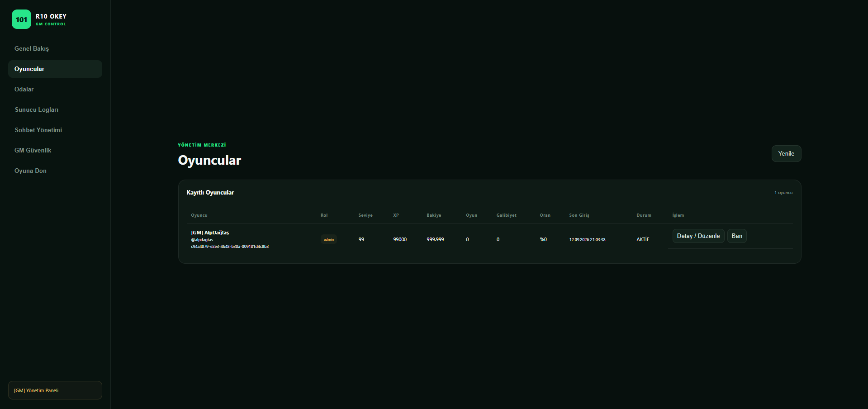Click the Yenile refresh button
The width and height of the screenshot is (868, 409).
pyautogui.click(x=786, y=153)
